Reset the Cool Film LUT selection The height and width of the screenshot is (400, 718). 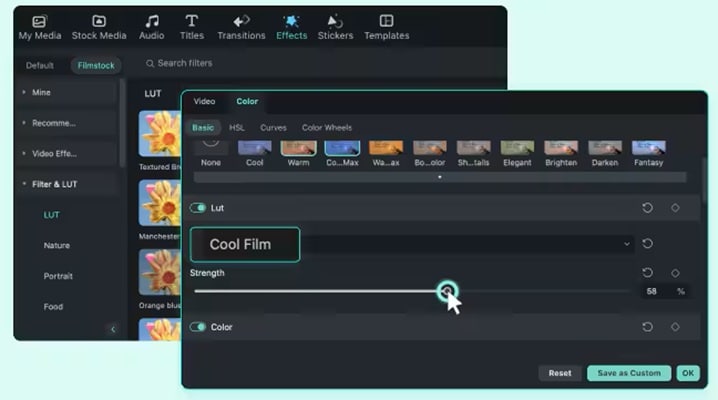coord(647,243)
